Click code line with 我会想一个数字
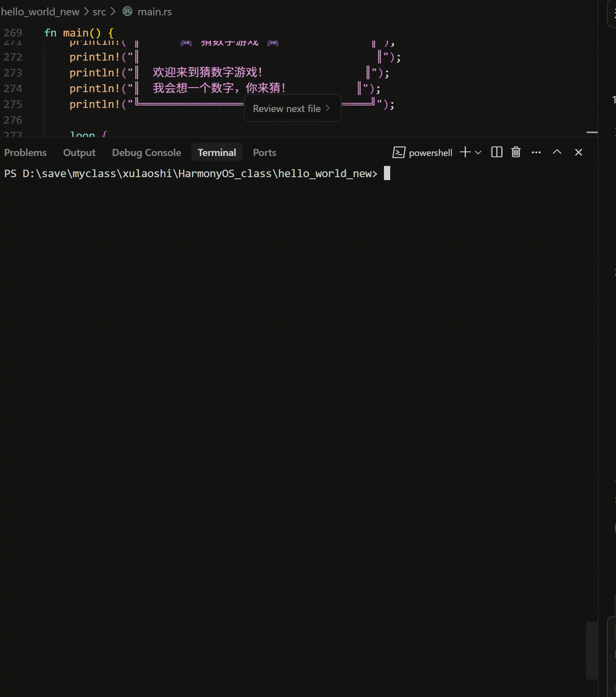The image size is (616, 697). coord(225,88)
